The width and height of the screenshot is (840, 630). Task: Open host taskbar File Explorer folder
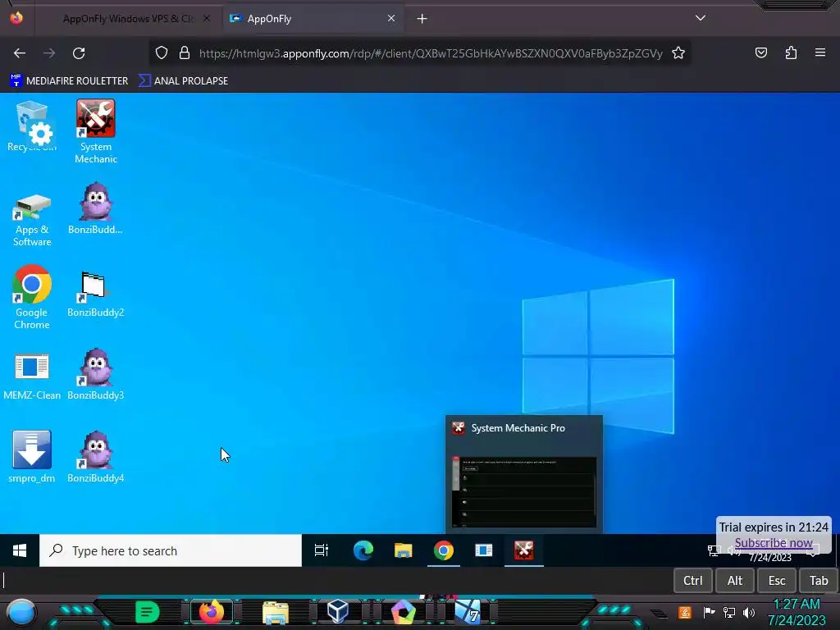tap(276, 613)
